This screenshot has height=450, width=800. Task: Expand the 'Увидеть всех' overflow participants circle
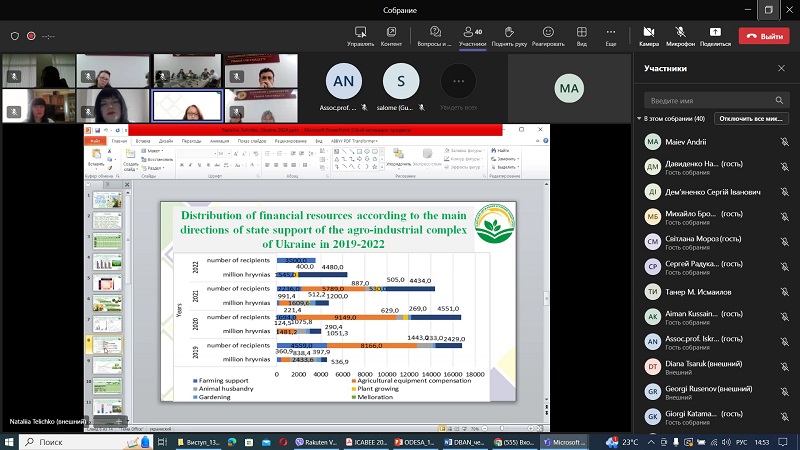pos(458,82)
